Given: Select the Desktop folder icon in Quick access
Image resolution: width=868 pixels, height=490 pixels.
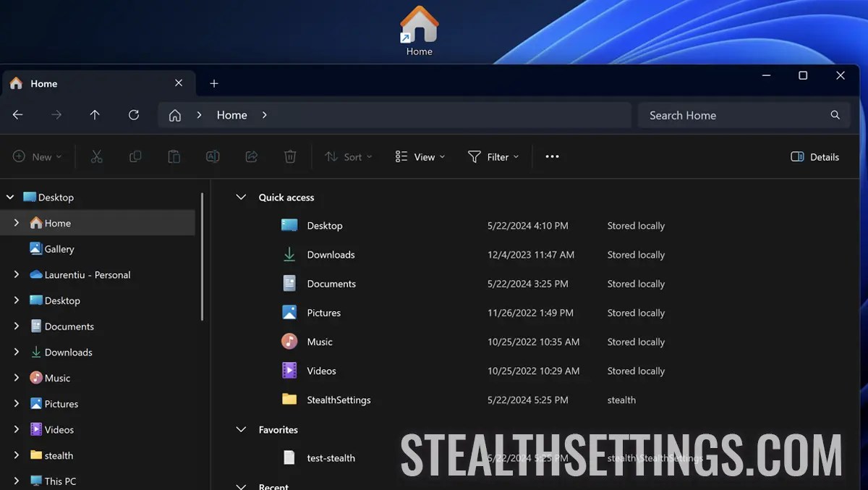Looking at the screenshot, I should [x=289, y=226].
